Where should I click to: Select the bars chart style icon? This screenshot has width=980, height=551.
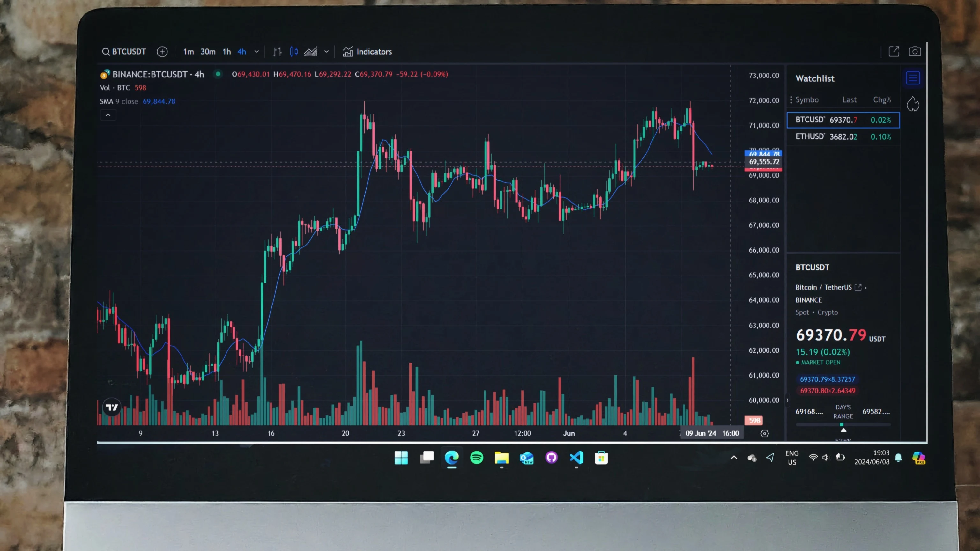click(x=277, y=52)
